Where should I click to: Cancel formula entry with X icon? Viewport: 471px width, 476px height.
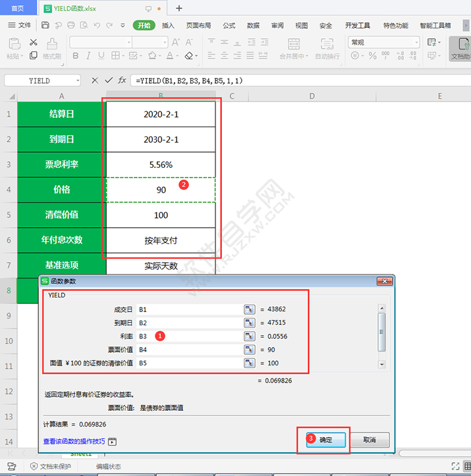(x=95, y=80)
